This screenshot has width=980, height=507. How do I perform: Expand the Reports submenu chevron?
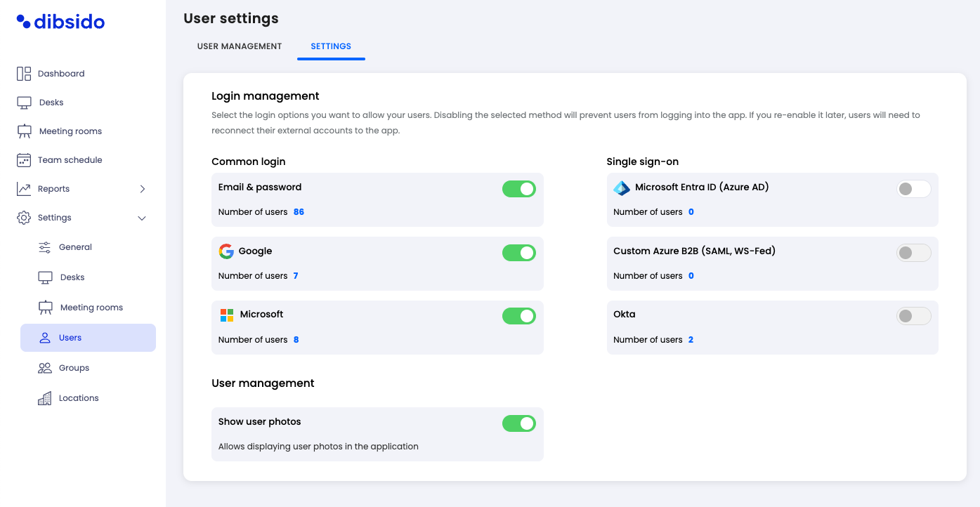(x=143, y=189)
